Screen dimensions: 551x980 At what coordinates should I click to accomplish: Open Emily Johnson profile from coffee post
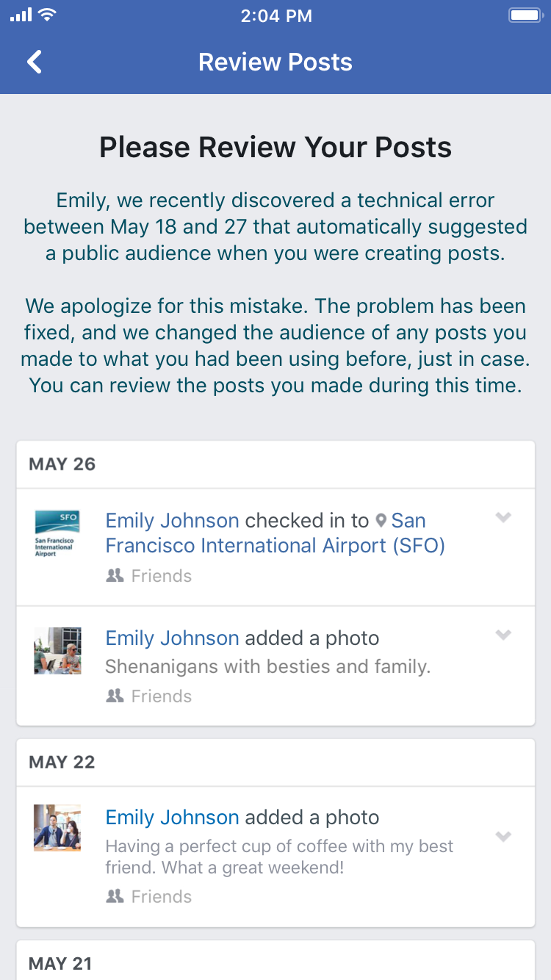[172, 818]
